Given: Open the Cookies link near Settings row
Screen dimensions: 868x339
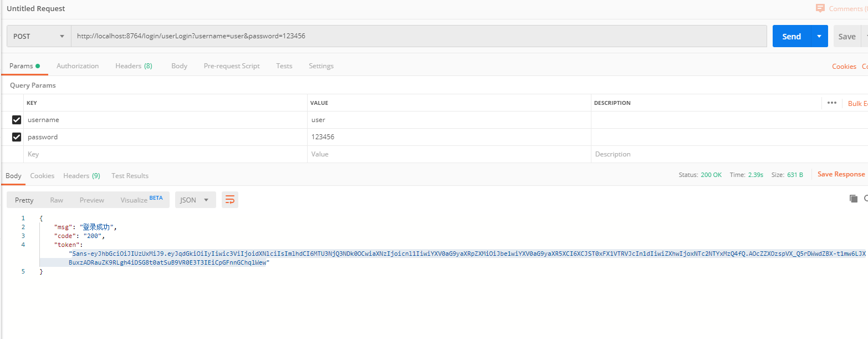Looking at the screenshot, I should click(x=844, y=67).
